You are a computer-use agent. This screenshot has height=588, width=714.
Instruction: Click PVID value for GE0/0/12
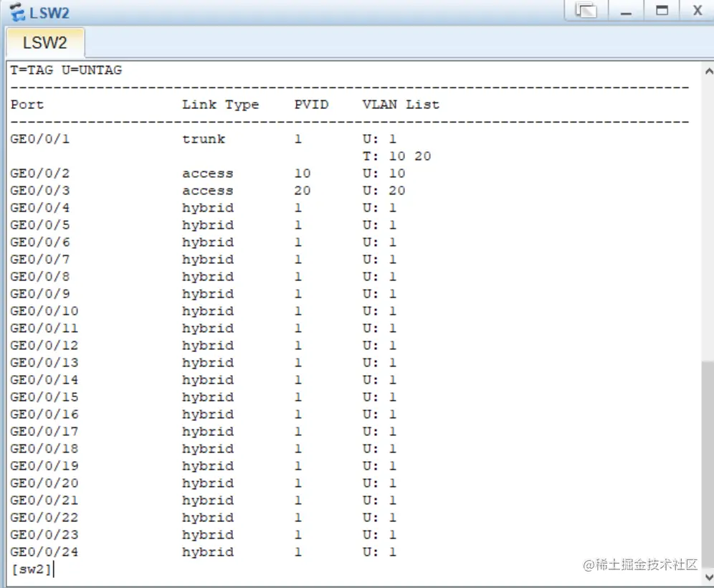(x=298, y=346)
